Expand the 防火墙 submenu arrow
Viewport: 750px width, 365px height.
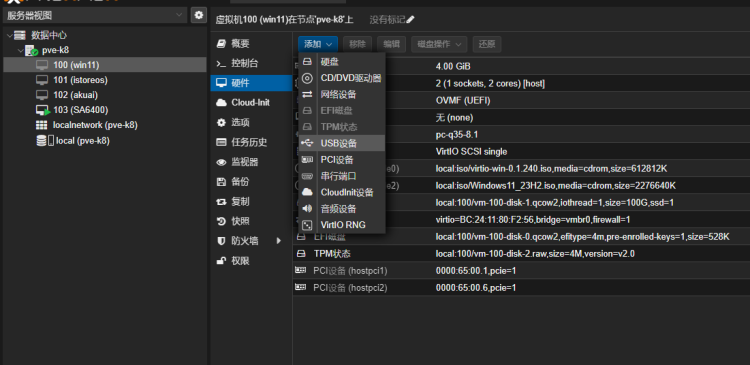(279, 241)
